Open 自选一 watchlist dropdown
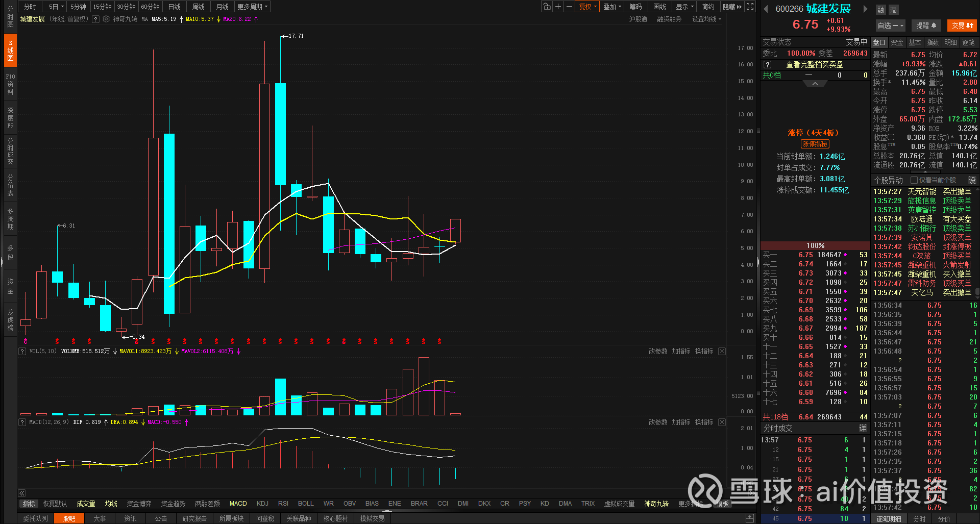Image resolution: width=980 pixels, height=524 pixels. tap(890, 26)
